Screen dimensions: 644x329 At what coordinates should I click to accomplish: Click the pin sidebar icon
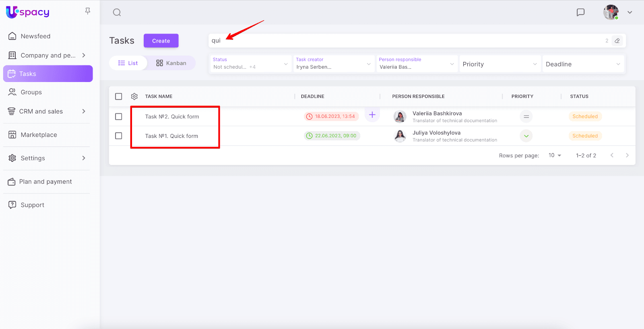click(88, 11)
